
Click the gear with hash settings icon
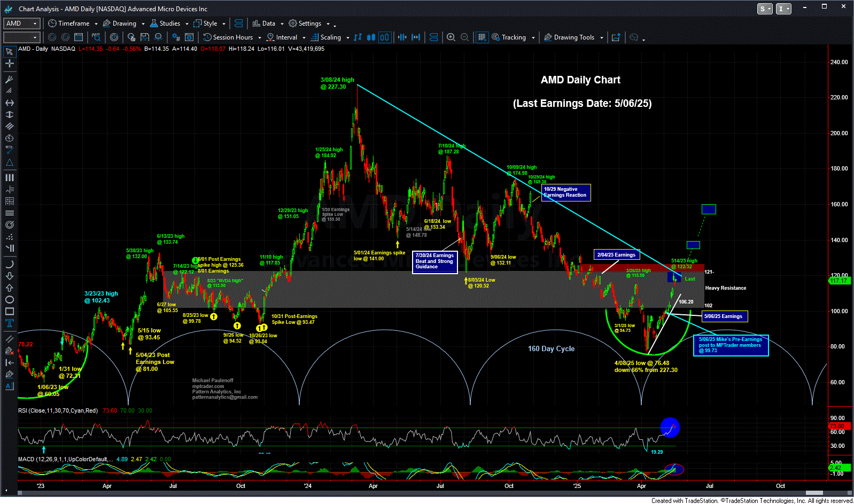point(176,37)
